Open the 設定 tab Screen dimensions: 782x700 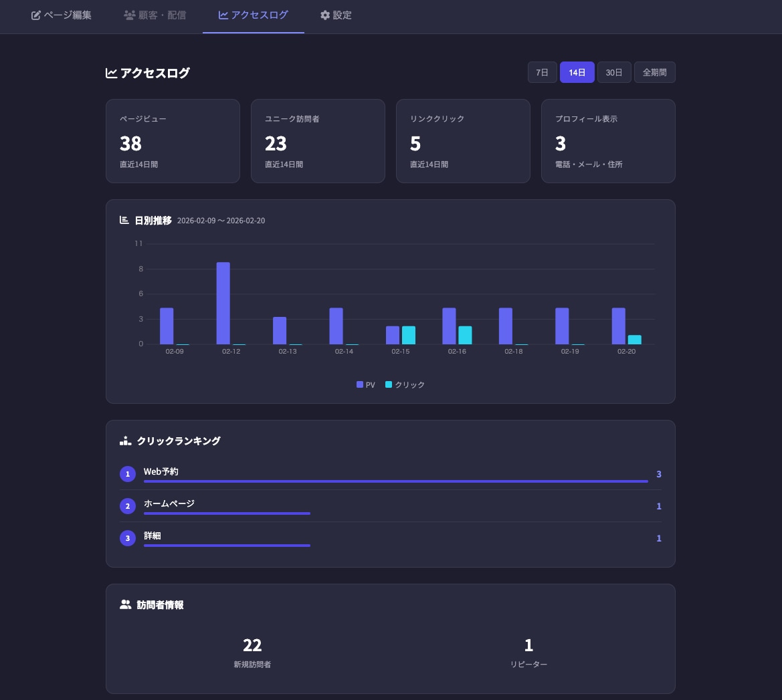(x=336, y=15)
